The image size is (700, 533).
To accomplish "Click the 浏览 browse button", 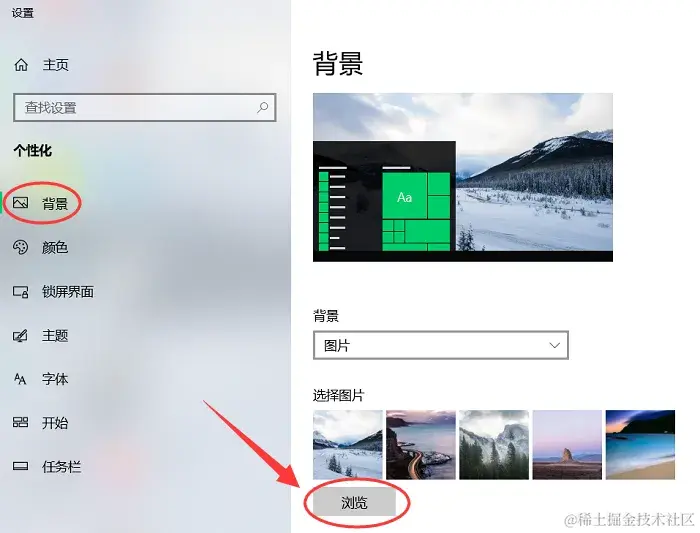I will [354, 503].
